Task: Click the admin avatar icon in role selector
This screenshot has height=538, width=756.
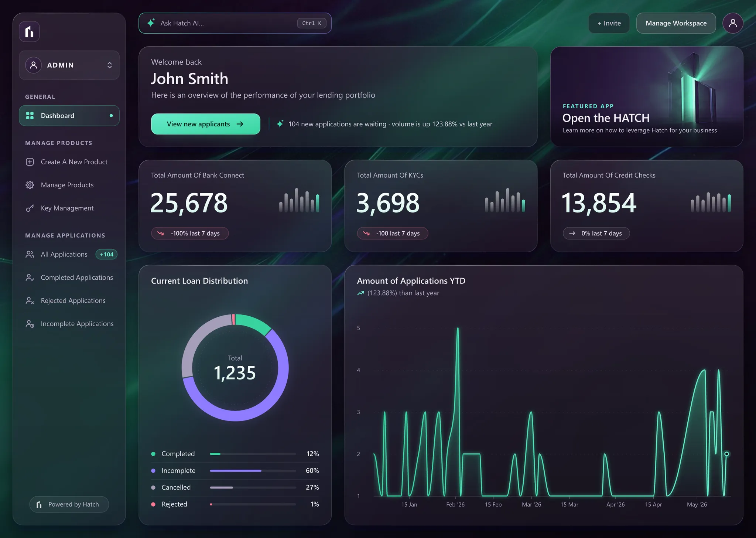Action: point(34,65)
